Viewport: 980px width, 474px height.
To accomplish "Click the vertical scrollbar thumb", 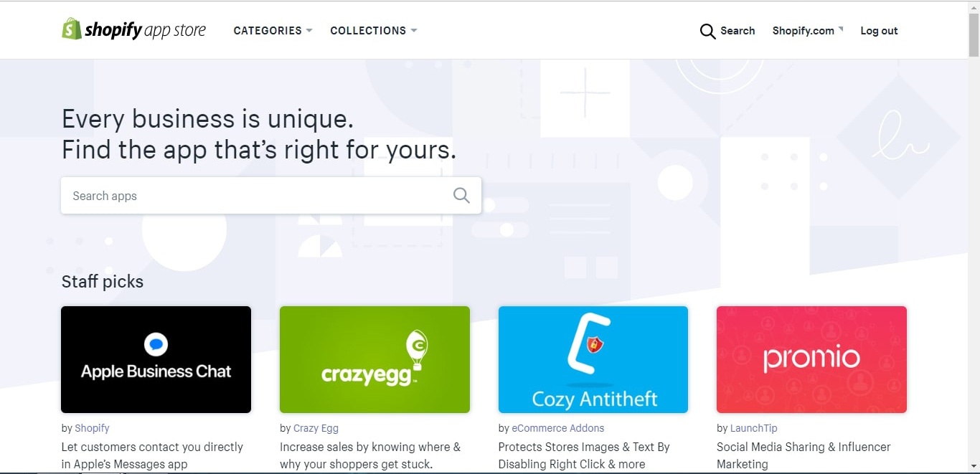I will click(x=974, y=36).
